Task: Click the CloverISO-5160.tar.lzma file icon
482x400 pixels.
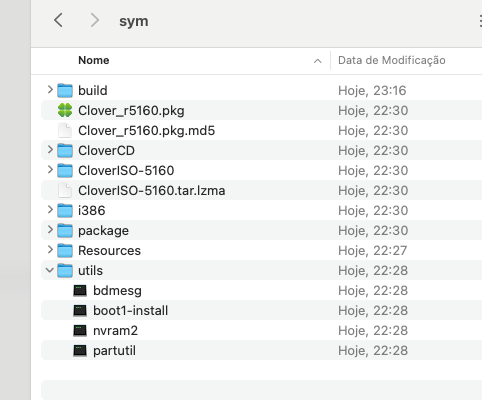Action: tap(65, 190)
